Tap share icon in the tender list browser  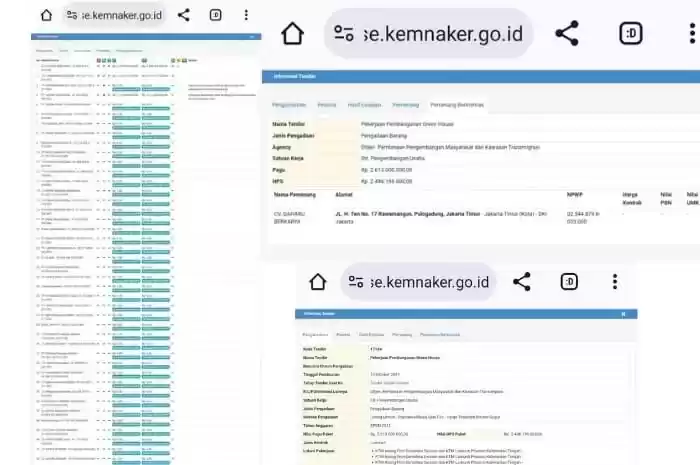coord(183,15)
